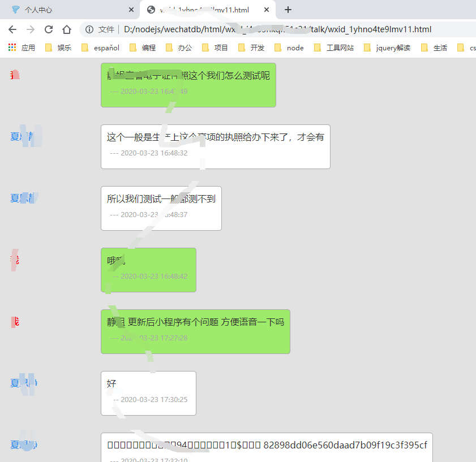The height and width of the screenshot is (462, 476).
Task: Click the message ending 才会有
Action: [x=216, y=146]
